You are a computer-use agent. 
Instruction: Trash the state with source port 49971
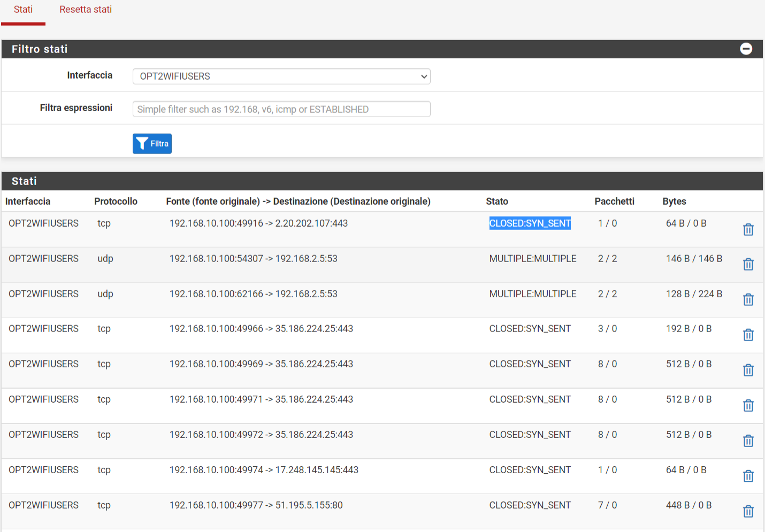(x=748, y=405)
